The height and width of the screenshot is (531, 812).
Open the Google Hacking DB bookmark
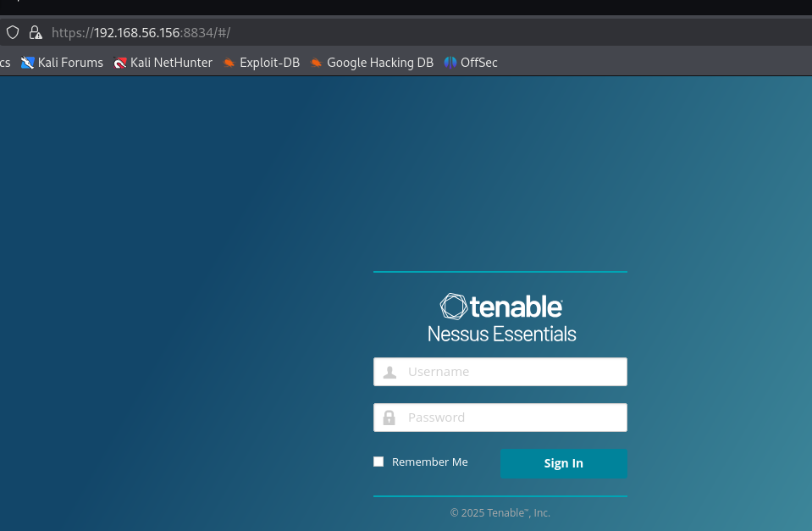pyautogui.click(x=372, y=63)
